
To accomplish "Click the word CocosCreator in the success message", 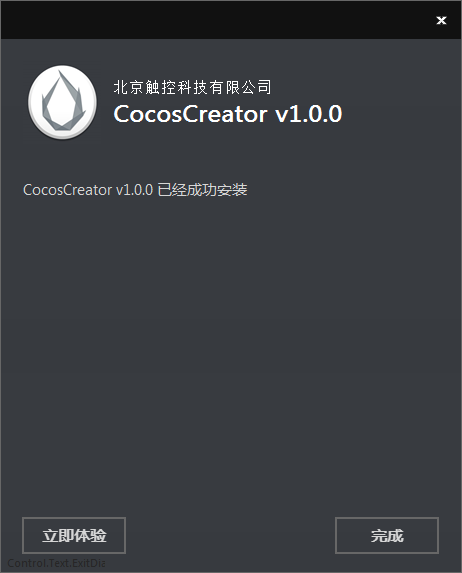I will click(x=67, y=190).
